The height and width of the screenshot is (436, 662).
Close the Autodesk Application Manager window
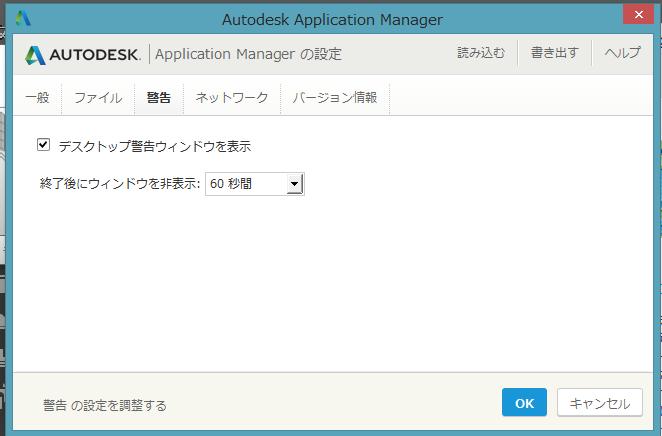[x=638, y=15]
